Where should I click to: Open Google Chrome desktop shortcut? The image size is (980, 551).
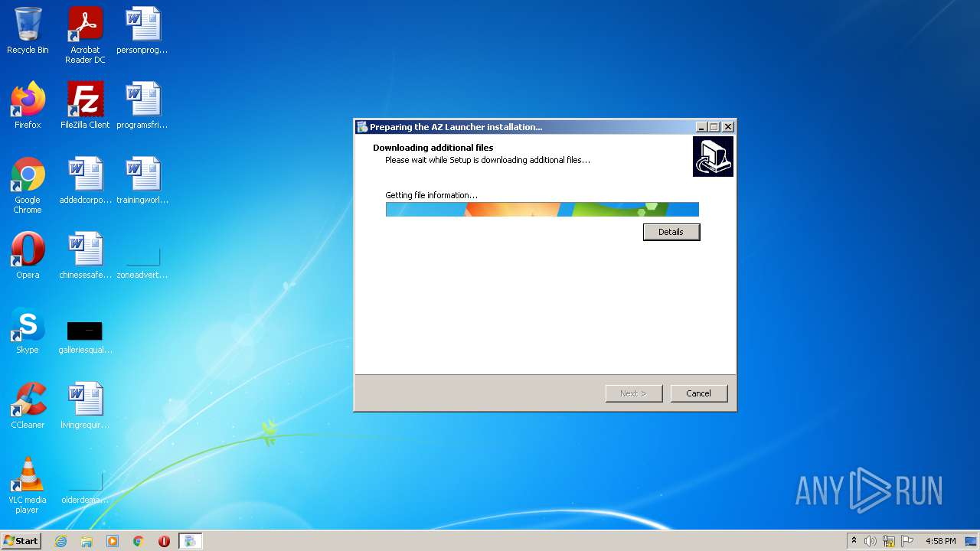[28, 185]
